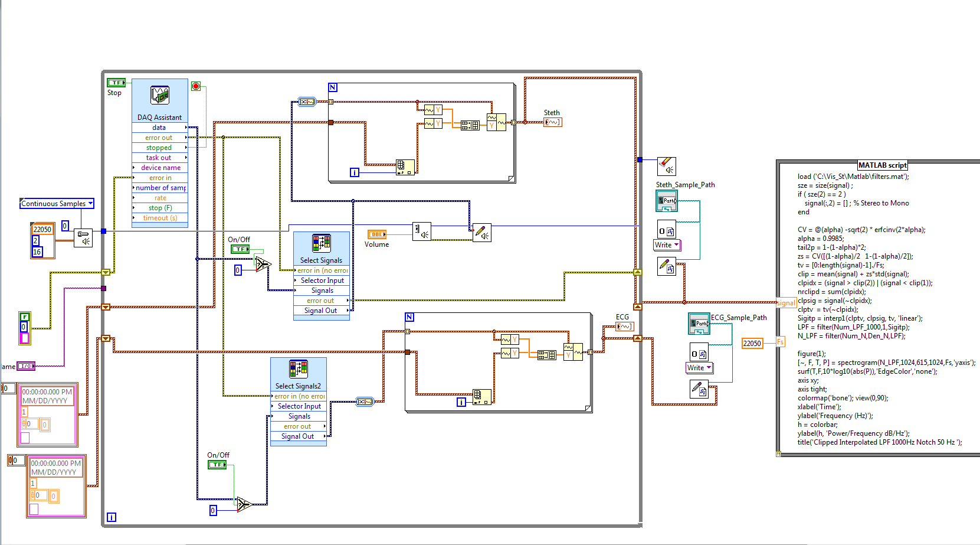Click the Select node beside lower On/Off
Viewport: 980px width, 545px height.
244,504
